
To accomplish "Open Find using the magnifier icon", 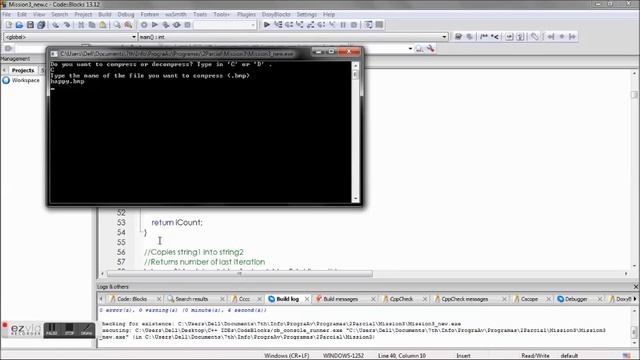I will point(117,25).
